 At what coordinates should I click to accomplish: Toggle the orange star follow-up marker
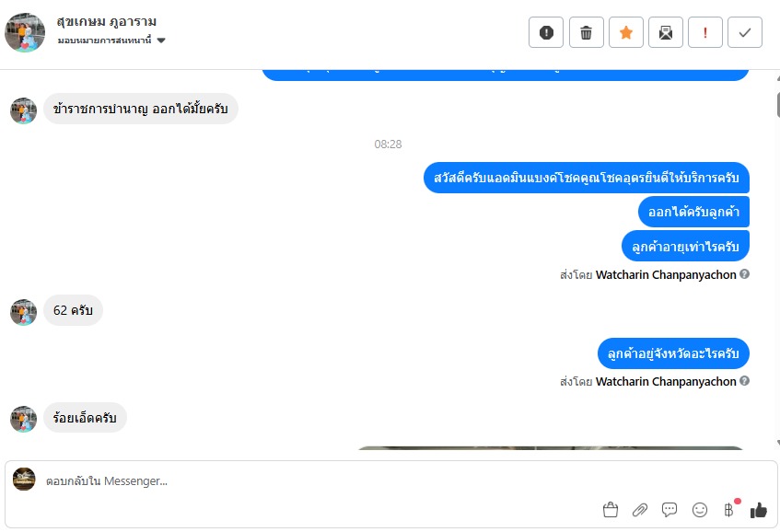(x=626, y=32)
